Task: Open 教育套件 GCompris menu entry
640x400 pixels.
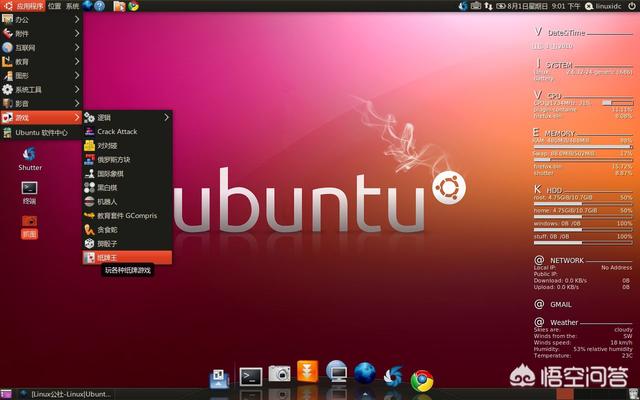Action: tap(127, 216)
